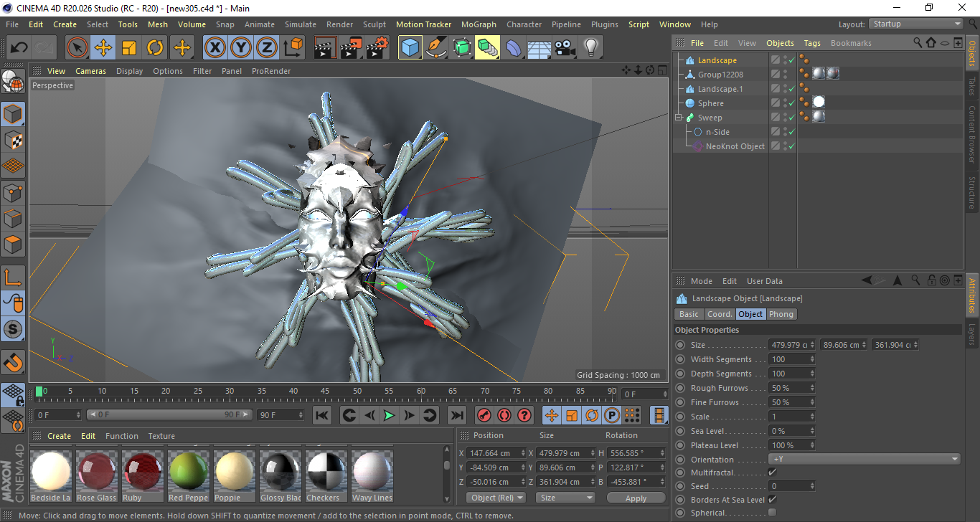
Task: Toggle Multifractal checkbox
Action: [772, 473]
